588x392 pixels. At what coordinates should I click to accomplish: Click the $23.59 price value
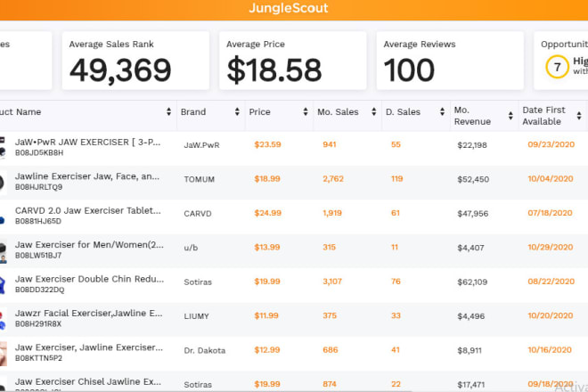click(267, 144)
